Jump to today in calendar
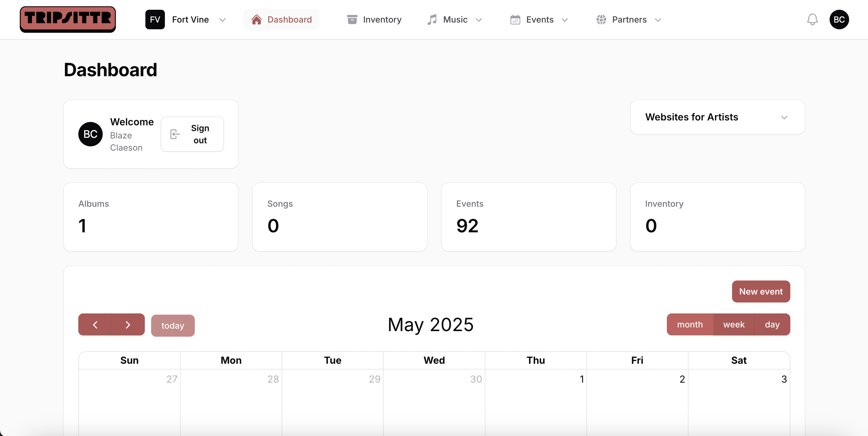This screenshot has height=436, width=868. point(173,325)
